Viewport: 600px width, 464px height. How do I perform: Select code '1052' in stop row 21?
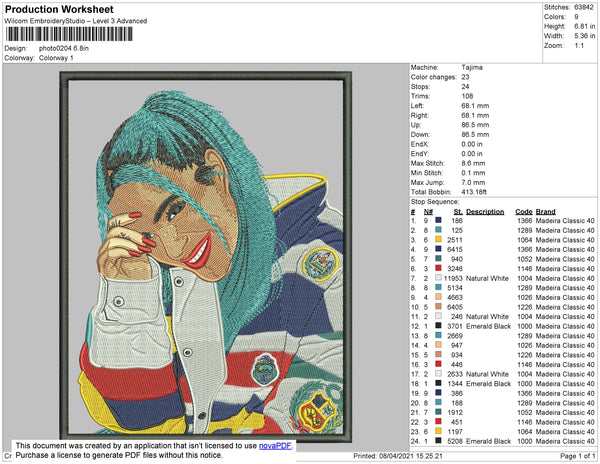coord(525,412)
